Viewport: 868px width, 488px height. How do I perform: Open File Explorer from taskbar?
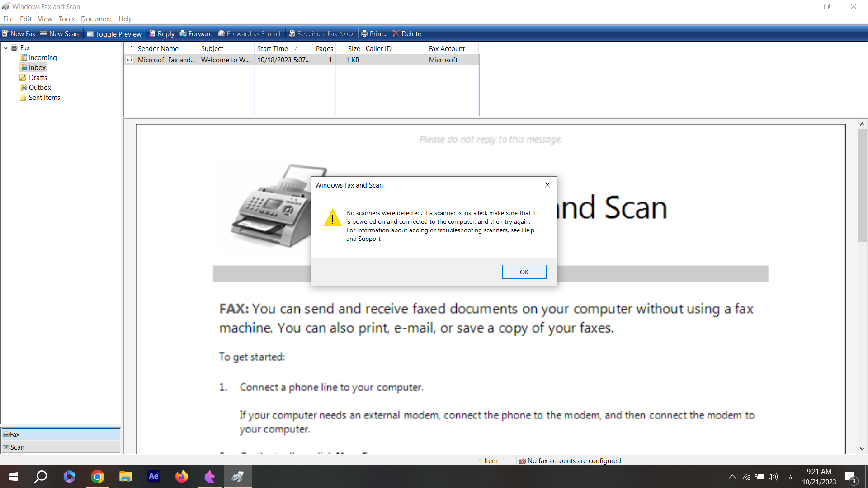125,477
